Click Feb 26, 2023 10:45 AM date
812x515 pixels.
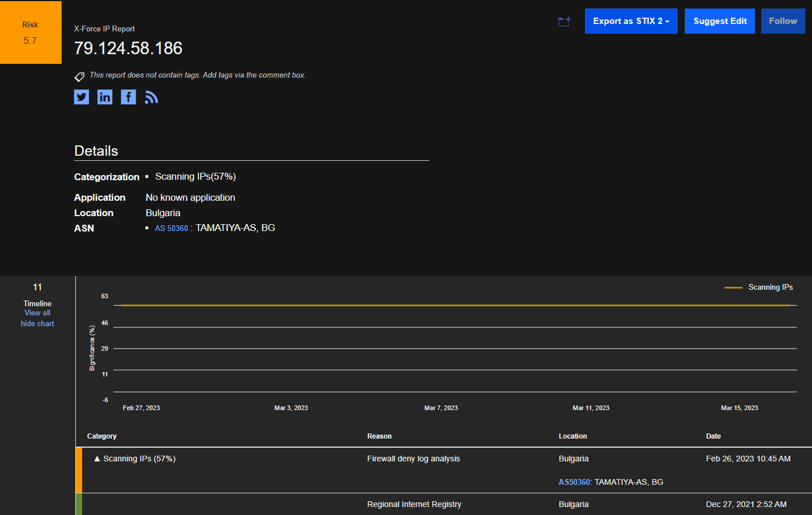(x=748, y=459)
